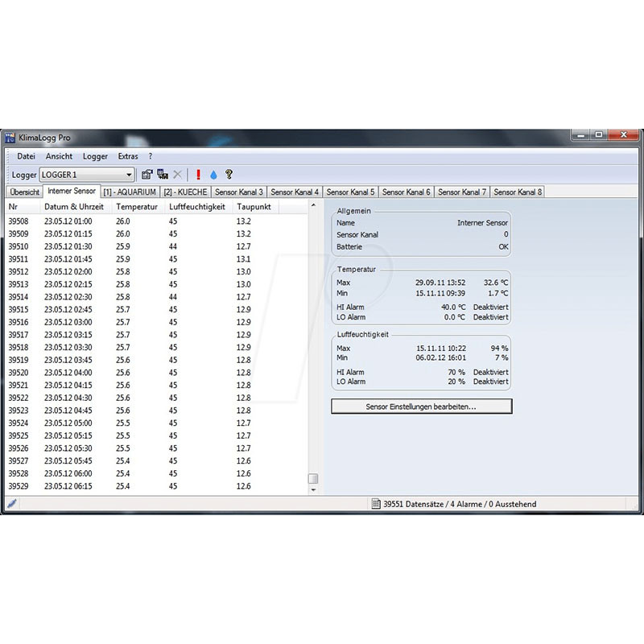Viewport: 644px width, 644px height.
Task: Click the logger device sync toolbar icon
Action: (163, 175)
